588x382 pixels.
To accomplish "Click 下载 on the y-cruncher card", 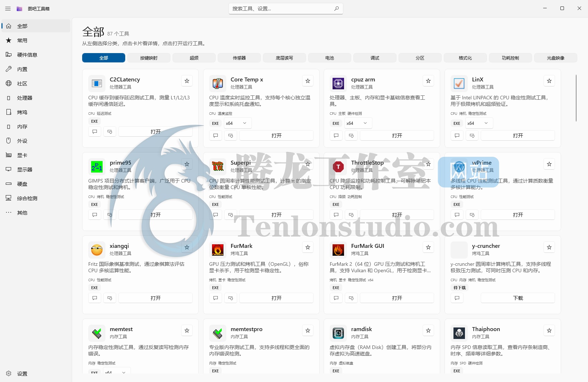I will 518,298.
